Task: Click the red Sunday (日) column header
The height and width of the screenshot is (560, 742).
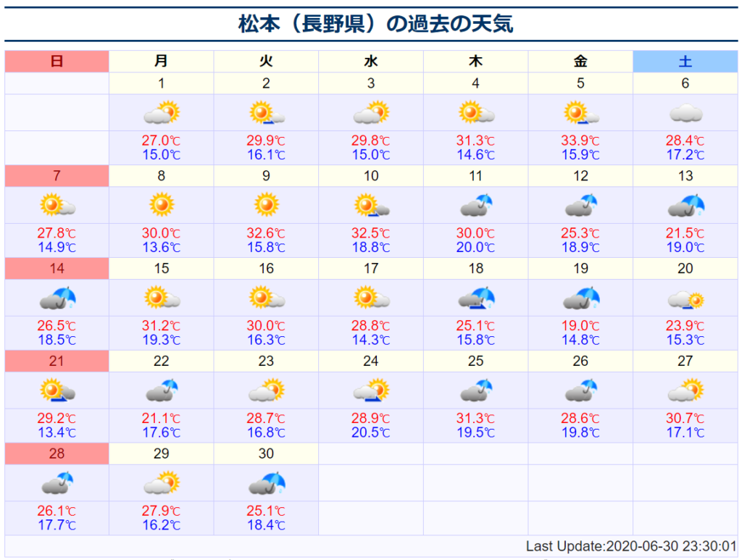Action: (57, 62)
